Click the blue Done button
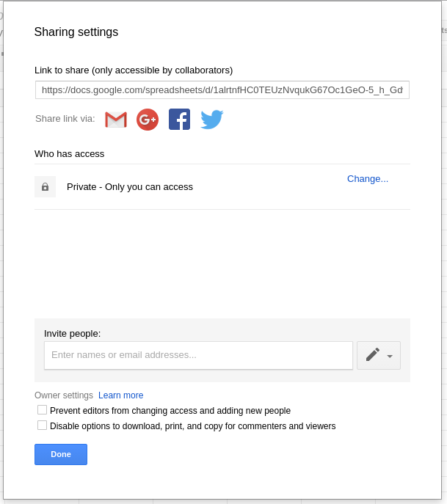This screenshot has height=504, width=447. pos(61,454)
